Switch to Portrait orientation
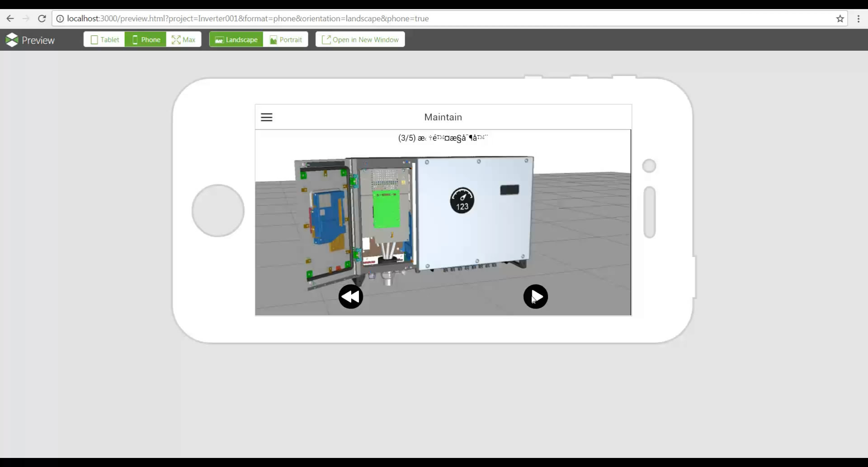Screen dimensions: 868x467 [x=286, y=39]
